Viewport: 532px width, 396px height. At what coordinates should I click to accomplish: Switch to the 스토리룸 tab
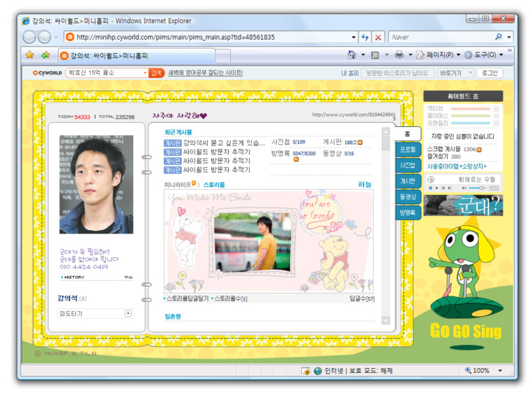click(x=214, y=185)
